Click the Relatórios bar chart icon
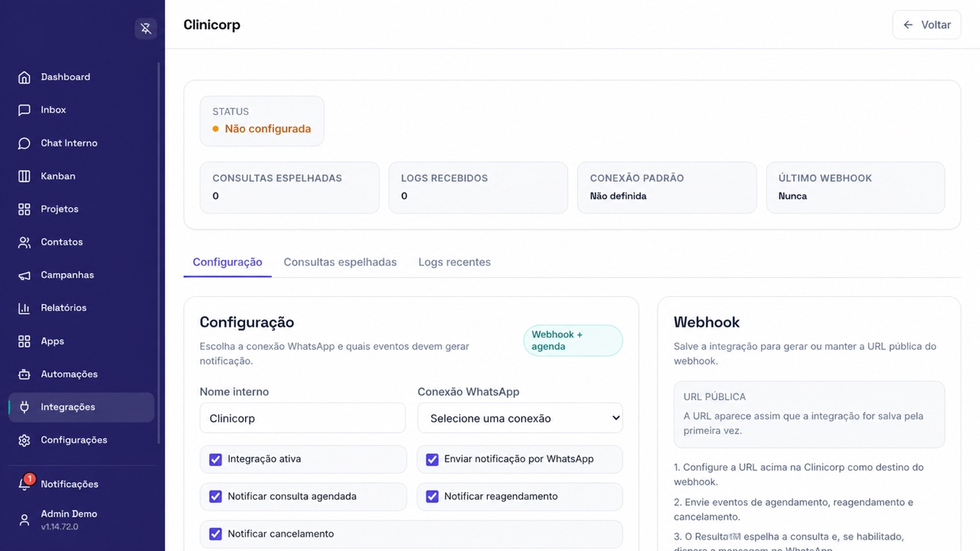980x551 pixels. (24, 308)
